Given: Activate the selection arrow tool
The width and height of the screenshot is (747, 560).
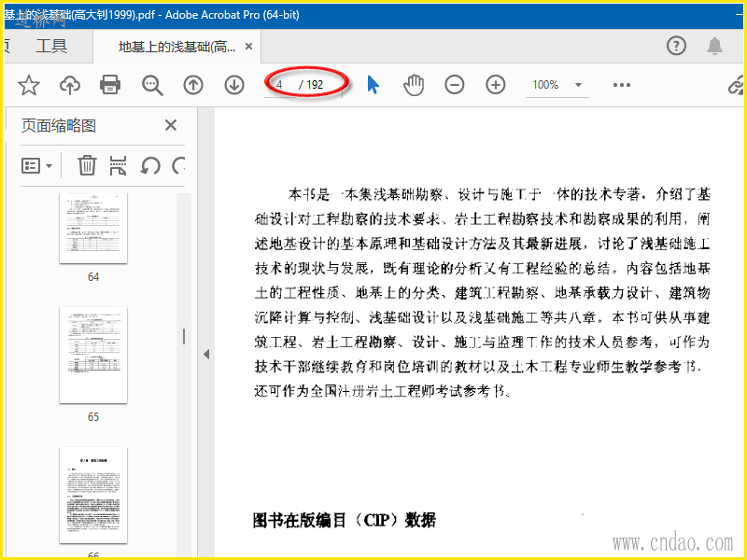Looking at the screenshot, I should [x=373, y=85].
